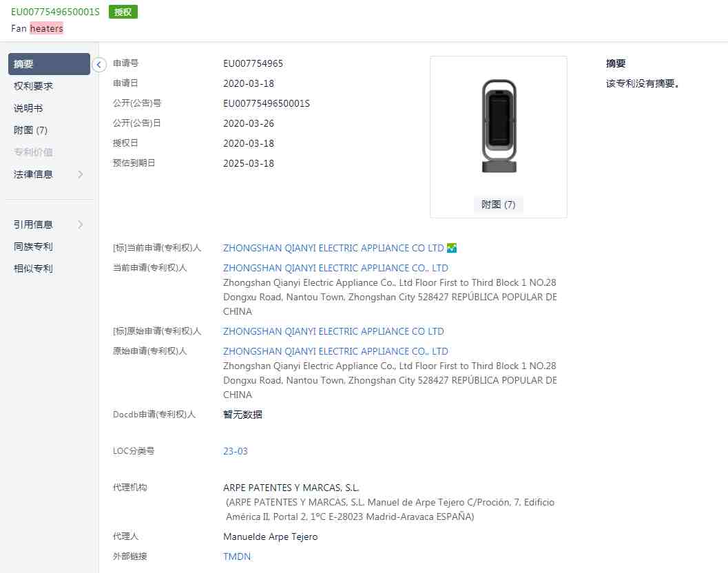Expand the 引用信息 chevron

81,225
